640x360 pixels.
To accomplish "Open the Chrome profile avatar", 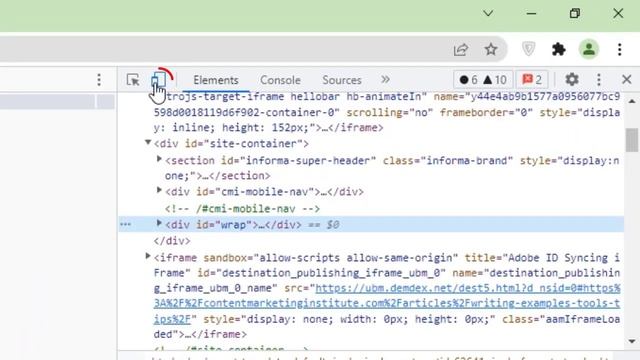I will pyautogui.click(x=589, y=49).
